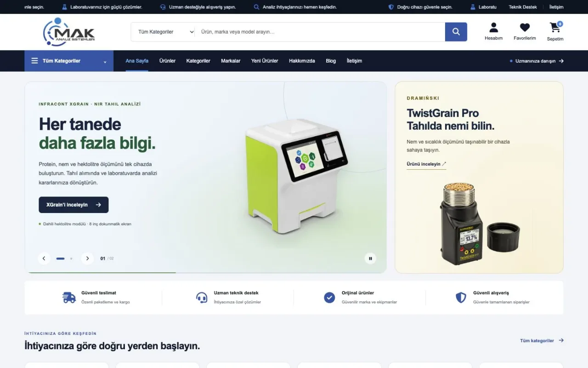The image size is (588, 368).
Task: Click the TwistGrain Pro moisture meter image
Action: click(x=479, y=223)
